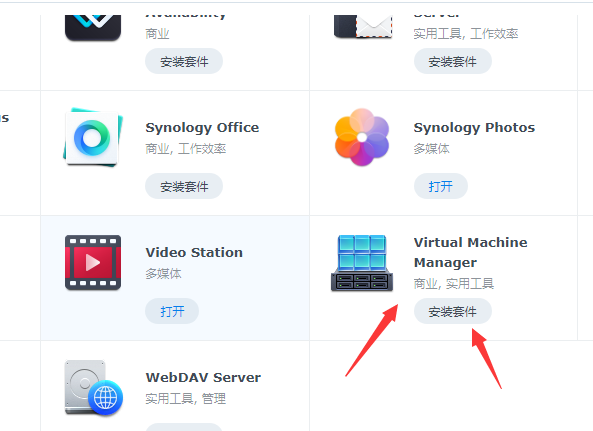Click the WebDAV Server drive icon
Viewport: 593px width, 431px height.
point(93,388)
